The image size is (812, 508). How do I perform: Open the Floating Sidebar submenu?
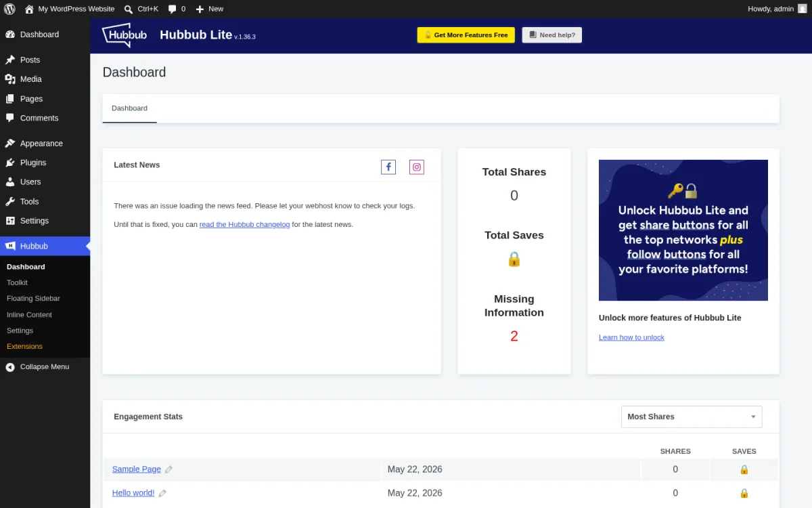(33, 299)
